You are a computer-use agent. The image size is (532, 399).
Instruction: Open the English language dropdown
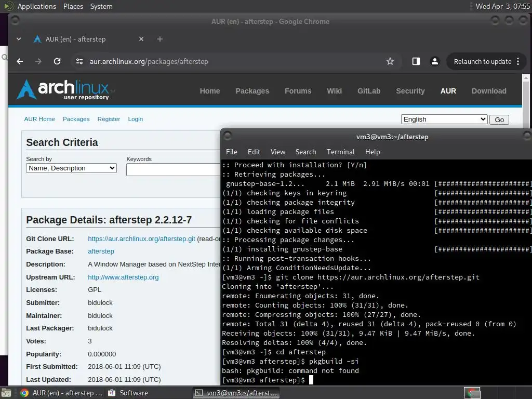[x=444, y=119]
